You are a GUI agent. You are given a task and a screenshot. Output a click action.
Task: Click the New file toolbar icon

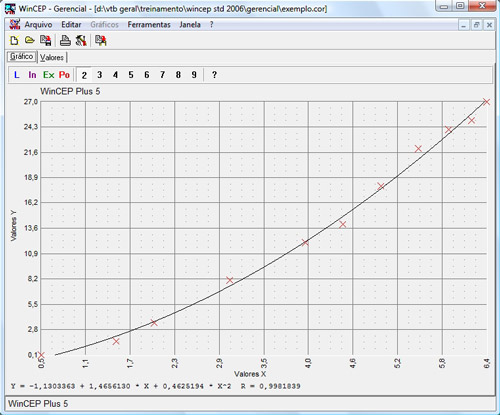point(14,41)
